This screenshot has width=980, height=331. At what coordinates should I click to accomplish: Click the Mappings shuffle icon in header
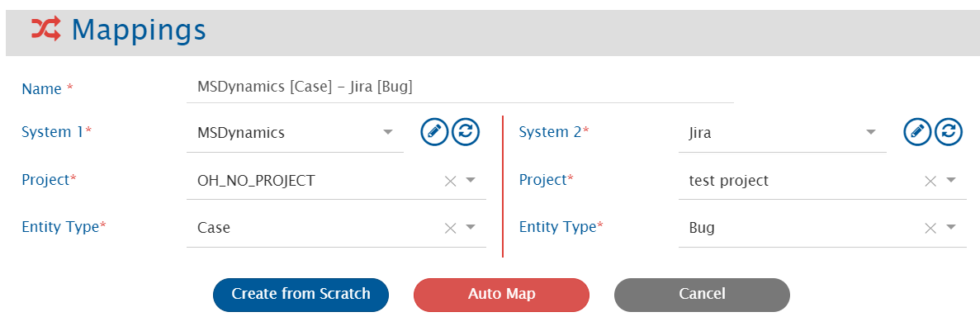point(45,30)
